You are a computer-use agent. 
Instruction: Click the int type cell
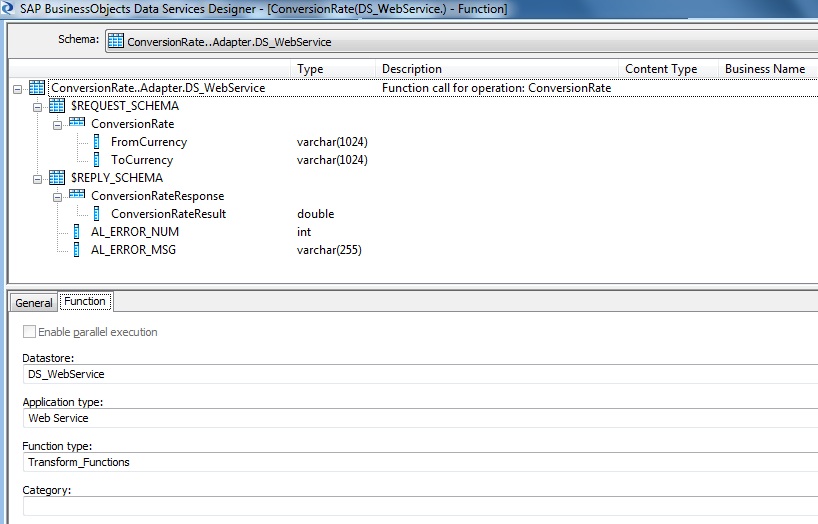click(304, 232)
